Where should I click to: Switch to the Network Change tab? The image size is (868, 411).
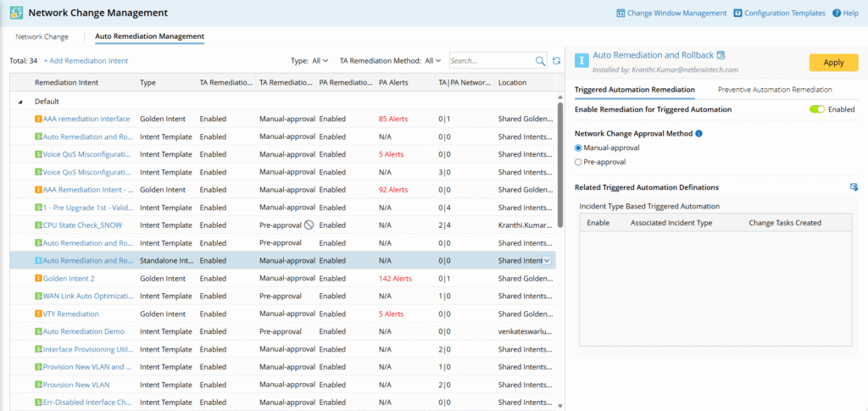point(42,36)
